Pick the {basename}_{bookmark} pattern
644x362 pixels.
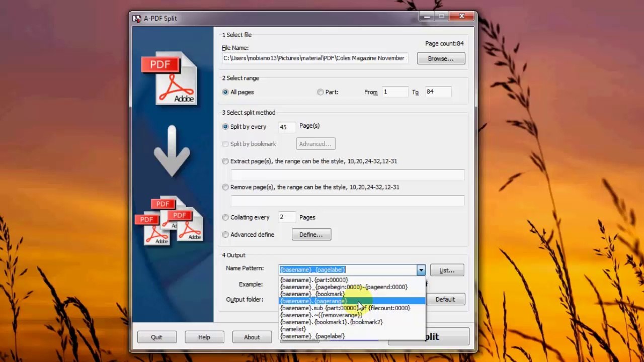click(x=352, y=294)
